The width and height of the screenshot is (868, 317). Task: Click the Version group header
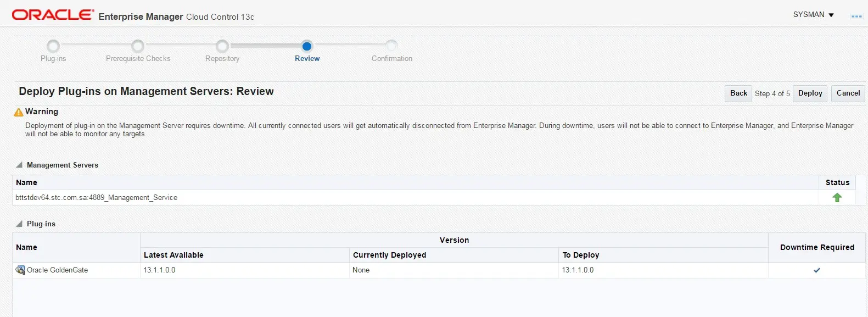(x=454, y=240)
